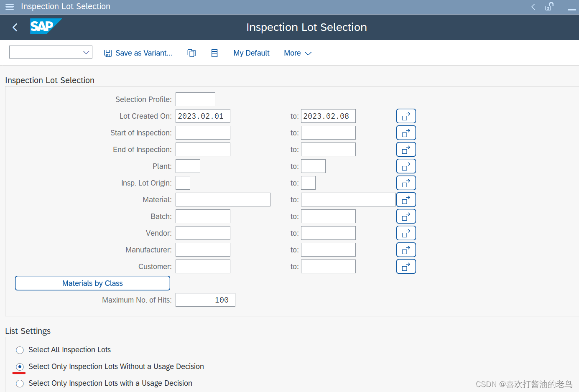
Task: Open multiple selection for Lot Created On
Action: [x=406, y=116]
